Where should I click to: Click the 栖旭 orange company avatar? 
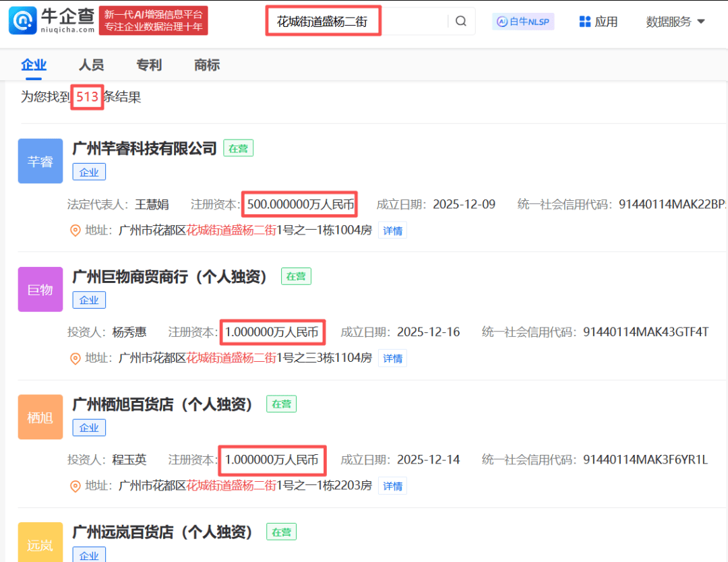pyautogui.click(x=40, y=416)
